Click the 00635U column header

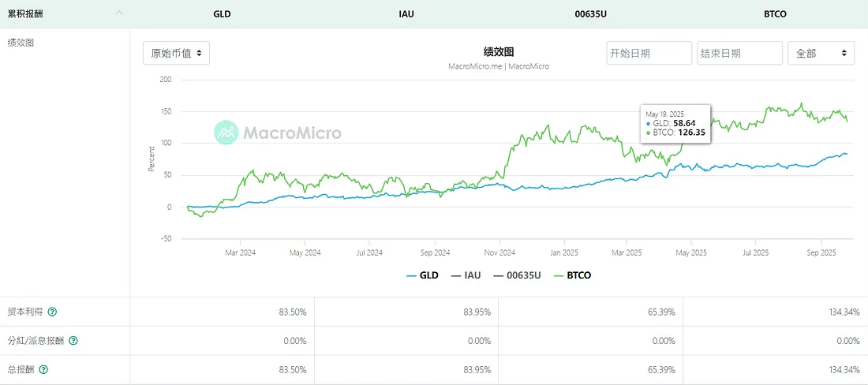tap(591, 14)
